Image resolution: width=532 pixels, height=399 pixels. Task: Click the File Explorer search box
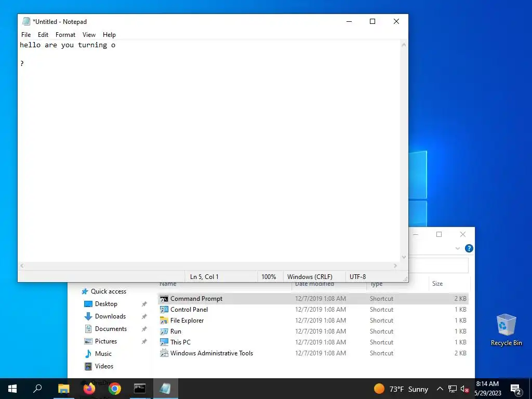click(x=438, y=265)
